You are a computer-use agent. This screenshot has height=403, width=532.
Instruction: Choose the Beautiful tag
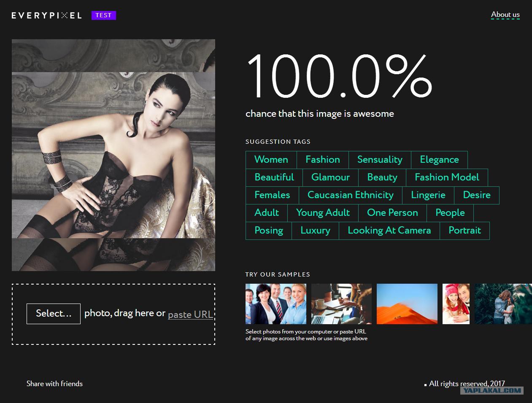click(274, 177)
